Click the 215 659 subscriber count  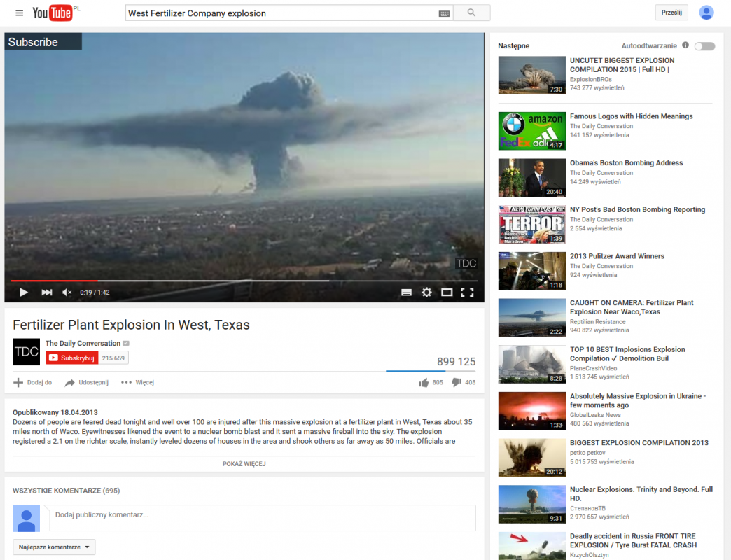(113, 358)
